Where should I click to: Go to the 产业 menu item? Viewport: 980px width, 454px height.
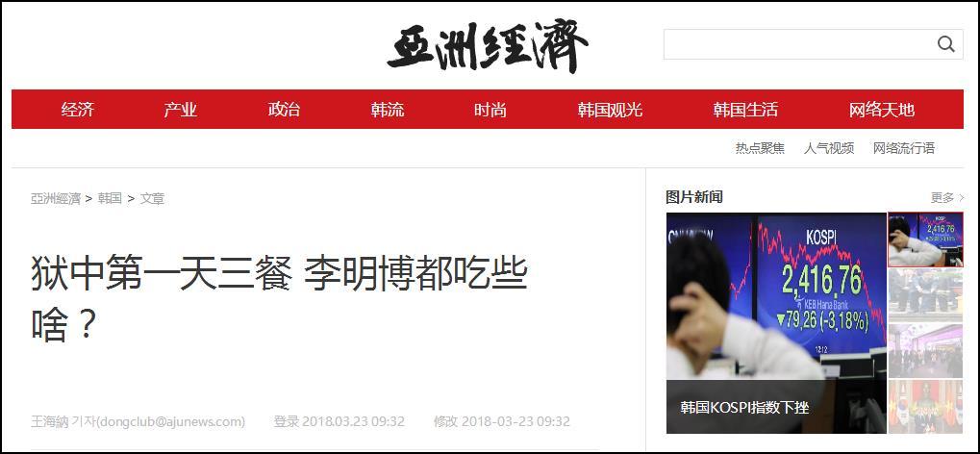click(x=180, y=110)
